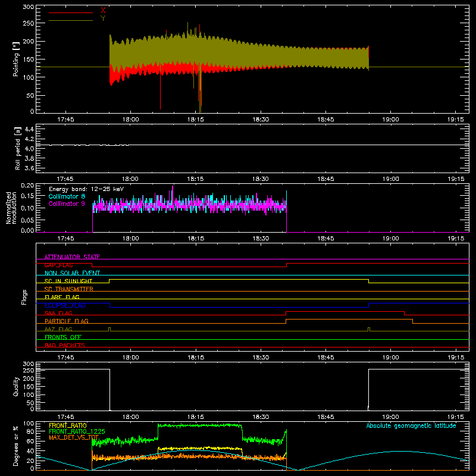
Task: Select 'Absolute geomagnetic latitude' label
Action: (x=411, y=425)
